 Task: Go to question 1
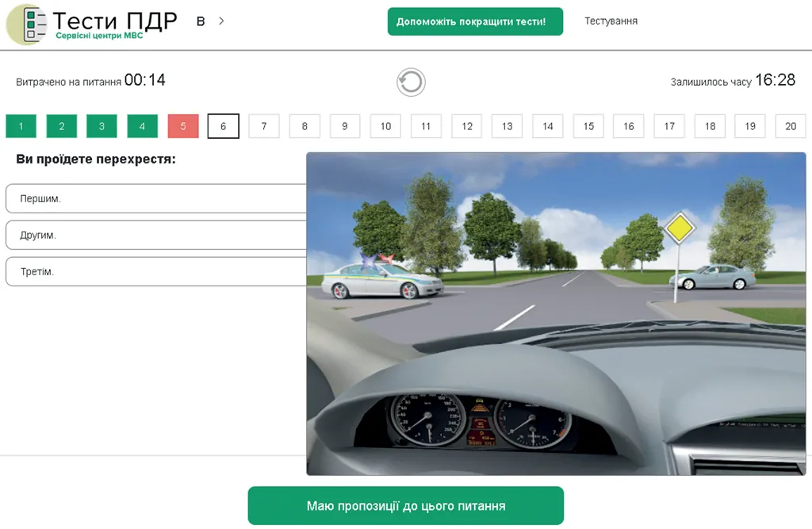pos(21,126)
